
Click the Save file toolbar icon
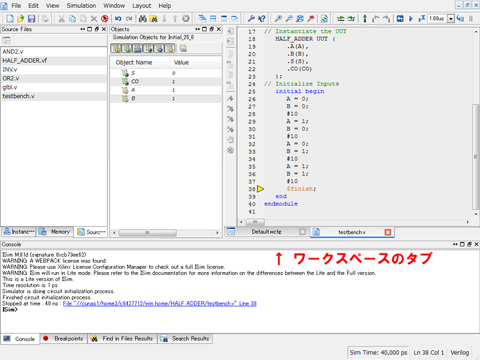(31, 19)
